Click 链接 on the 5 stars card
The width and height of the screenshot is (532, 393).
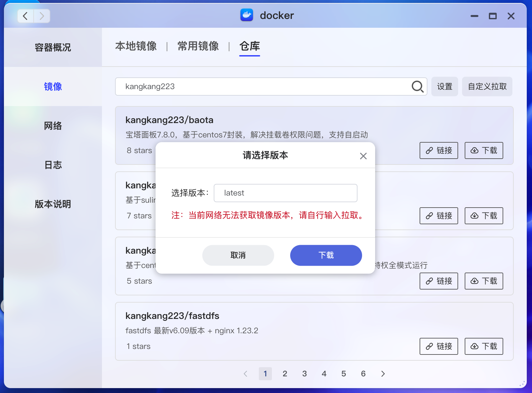pyautogui.click(x=439, y=281)
